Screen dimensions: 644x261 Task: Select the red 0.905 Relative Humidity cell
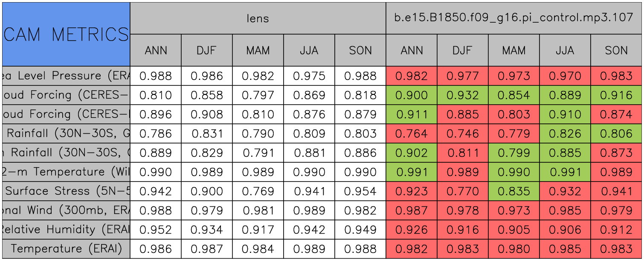513,230
